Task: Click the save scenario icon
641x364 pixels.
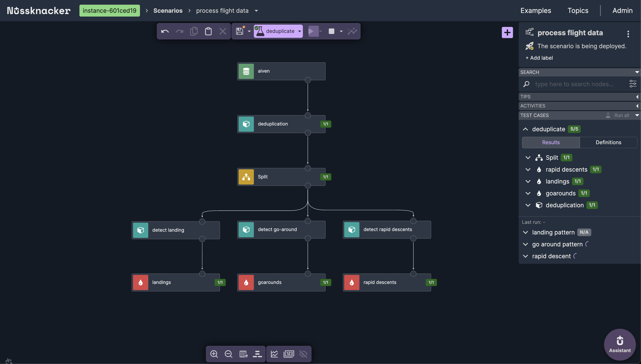Action: (239, 31)
